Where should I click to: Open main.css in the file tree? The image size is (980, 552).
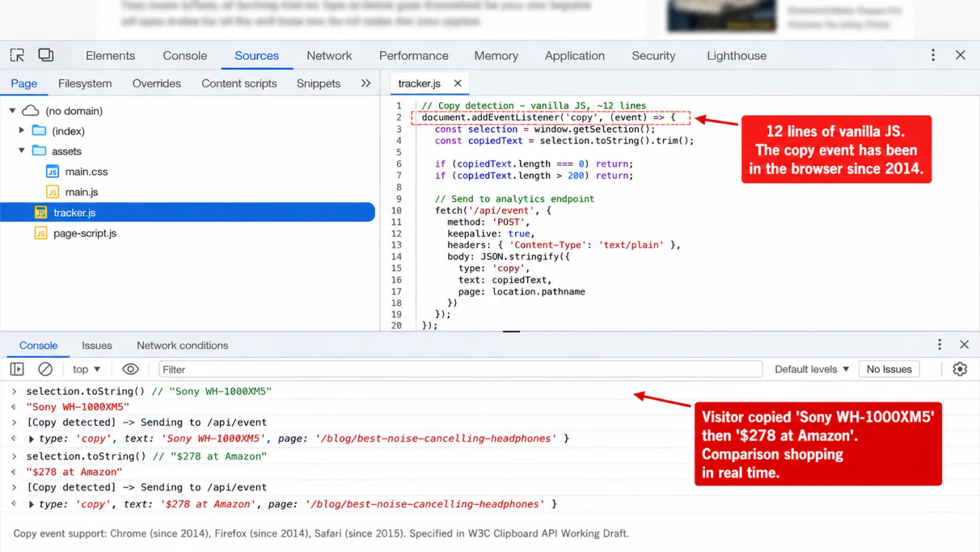[x=86, y=172]
